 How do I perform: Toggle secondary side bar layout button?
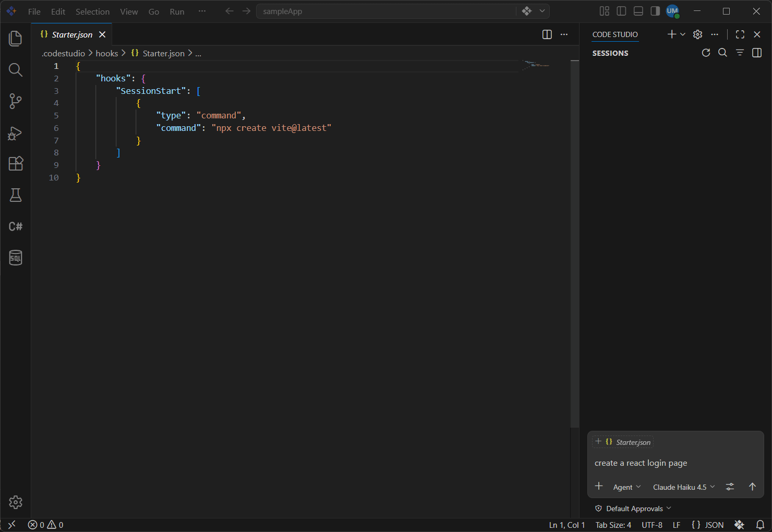[x=655, y=11]
